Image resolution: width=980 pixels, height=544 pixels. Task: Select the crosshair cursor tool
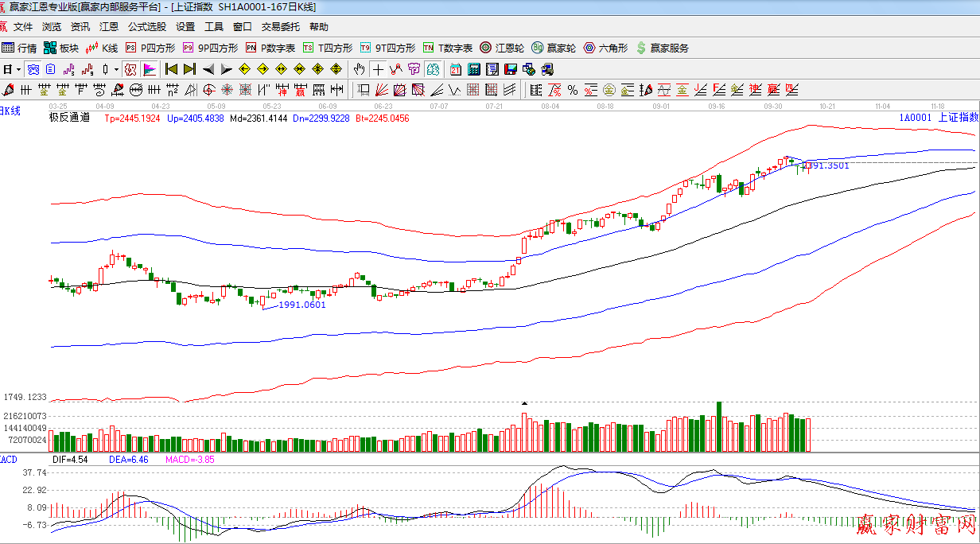[x=378, y=69]
